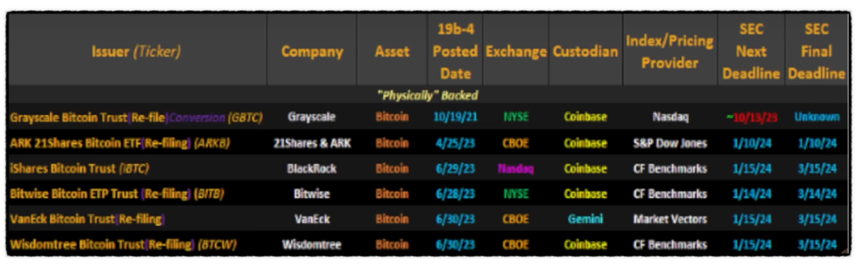Select the Unknown final deadline cell

817,117
